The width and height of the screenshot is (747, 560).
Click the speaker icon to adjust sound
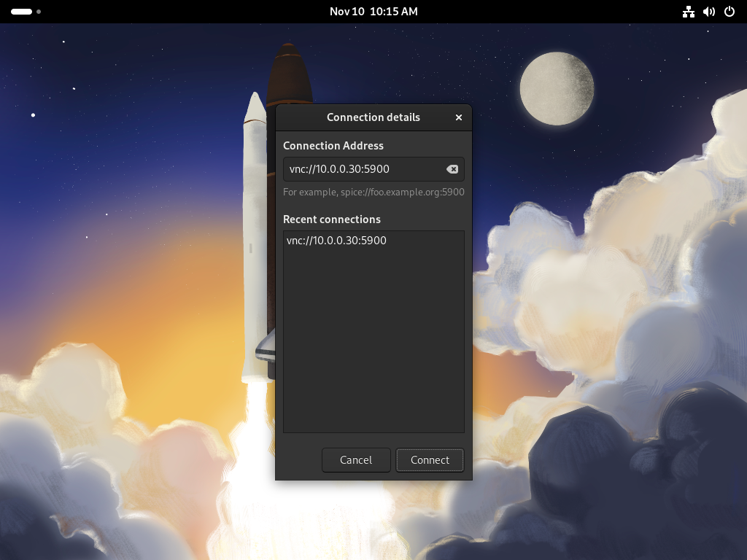tap(708, 11)
